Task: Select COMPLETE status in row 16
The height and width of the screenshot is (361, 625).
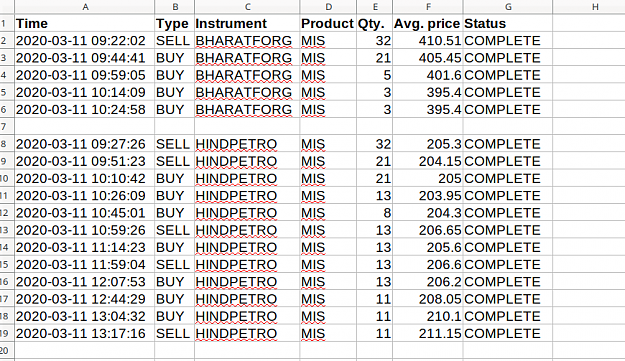Action: coord(507,282)
